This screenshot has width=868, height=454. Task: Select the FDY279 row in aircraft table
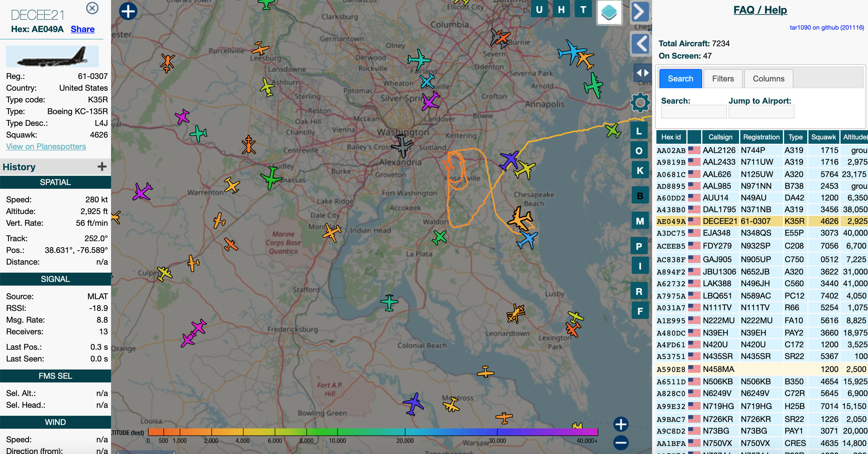(762, 246)
